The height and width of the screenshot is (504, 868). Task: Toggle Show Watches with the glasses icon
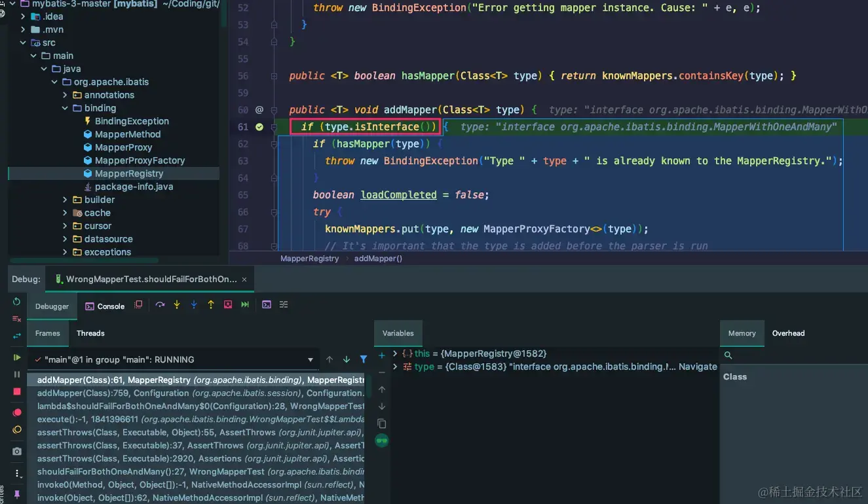382,441
